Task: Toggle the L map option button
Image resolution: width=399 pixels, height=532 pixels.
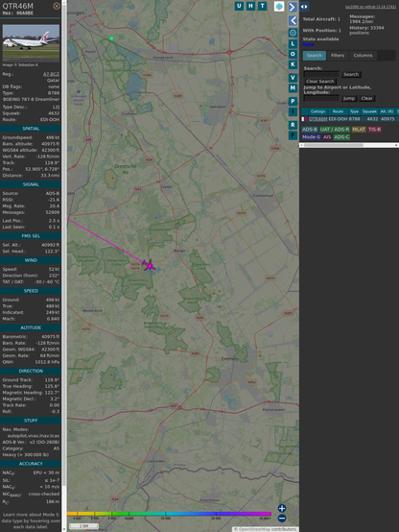Action: [293, 44]
